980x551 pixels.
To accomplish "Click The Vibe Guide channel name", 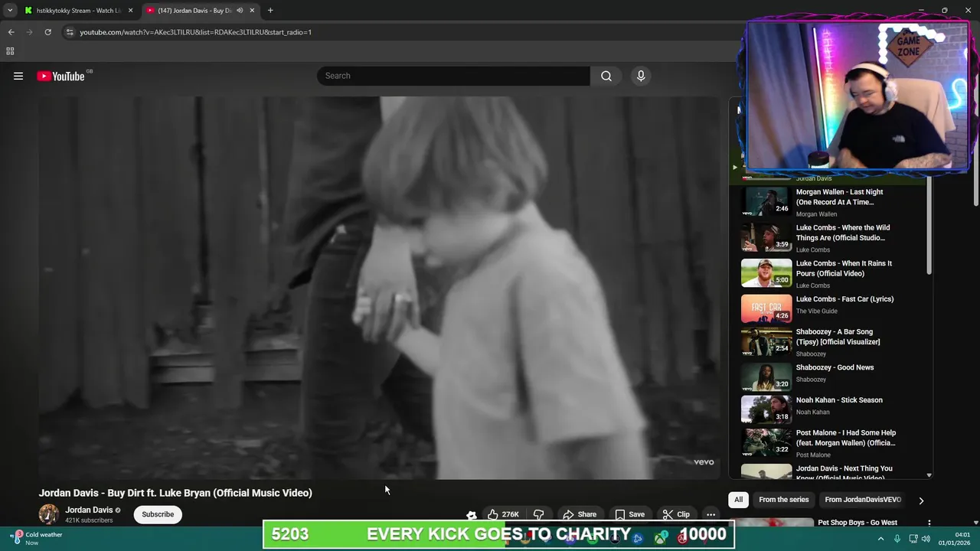I will coord(816,311).
